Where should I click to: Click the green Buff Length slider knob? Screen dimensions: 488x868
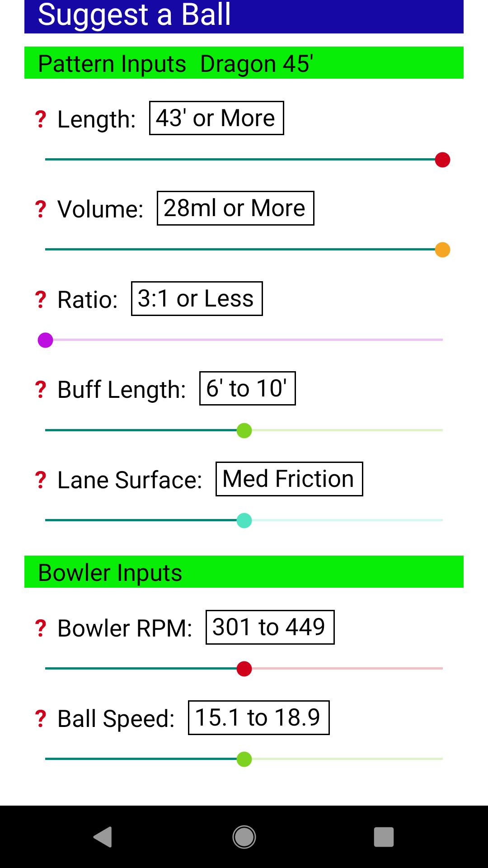click(244, 430)
